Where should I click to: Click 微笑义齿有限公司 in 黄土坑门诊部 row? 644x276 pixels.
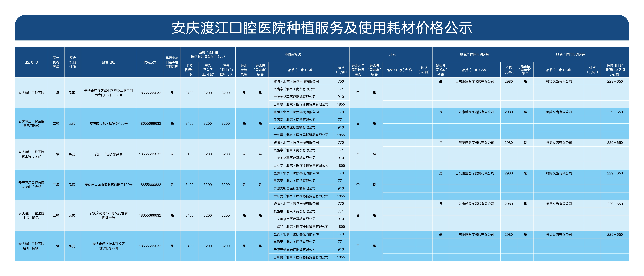pyautogui.click(x=559, y=143)
